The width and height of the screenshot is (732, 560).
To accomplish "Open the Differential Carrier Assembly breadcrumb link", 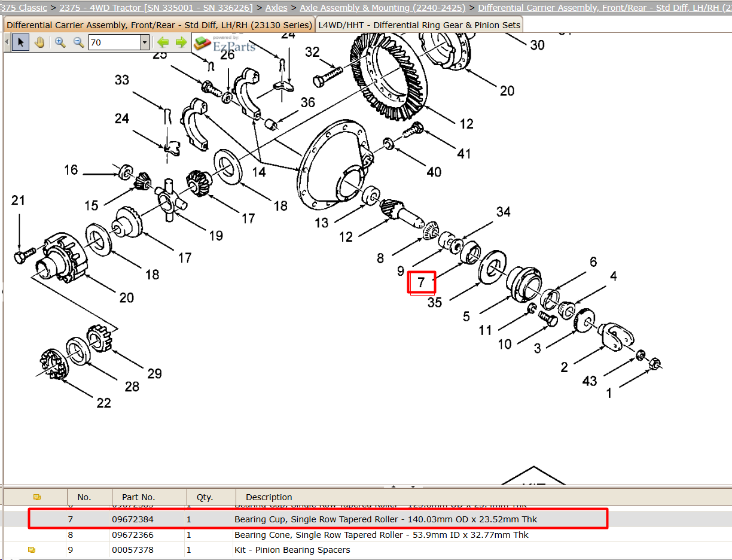I will (x=604, y=8).
